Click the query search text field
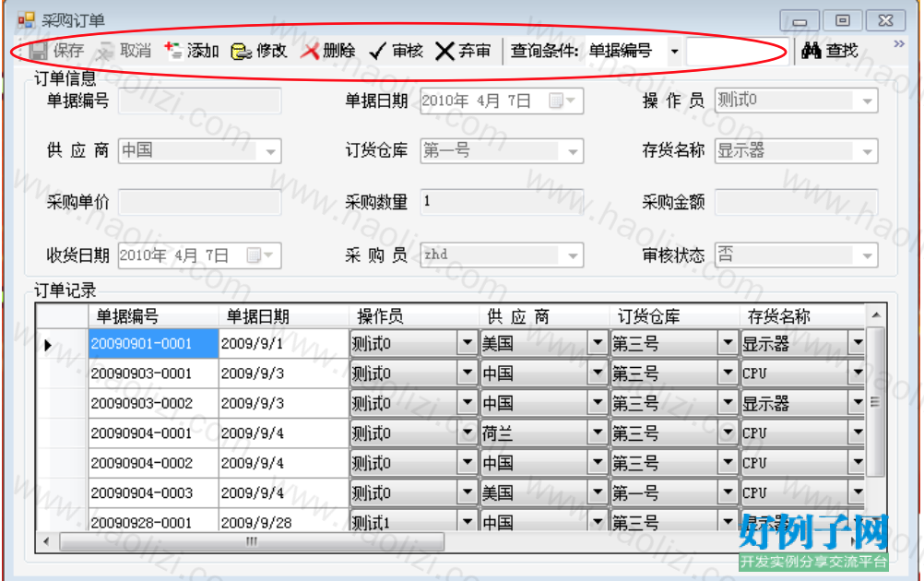 point(737,52)
